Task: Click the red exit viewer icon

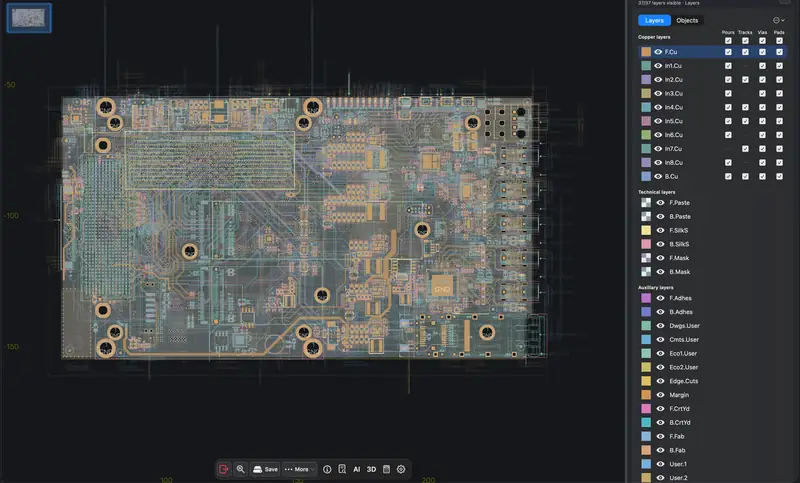Action: point(223,469)
